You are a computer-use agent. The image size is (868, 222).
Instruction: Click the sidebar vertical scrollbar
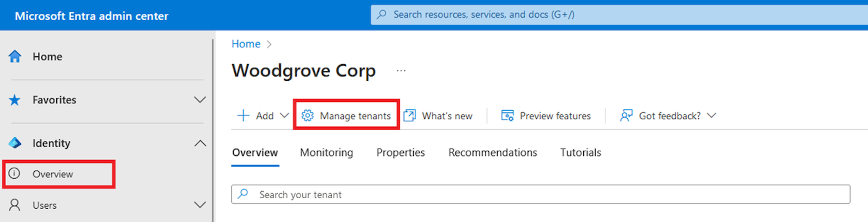(213, 129)
